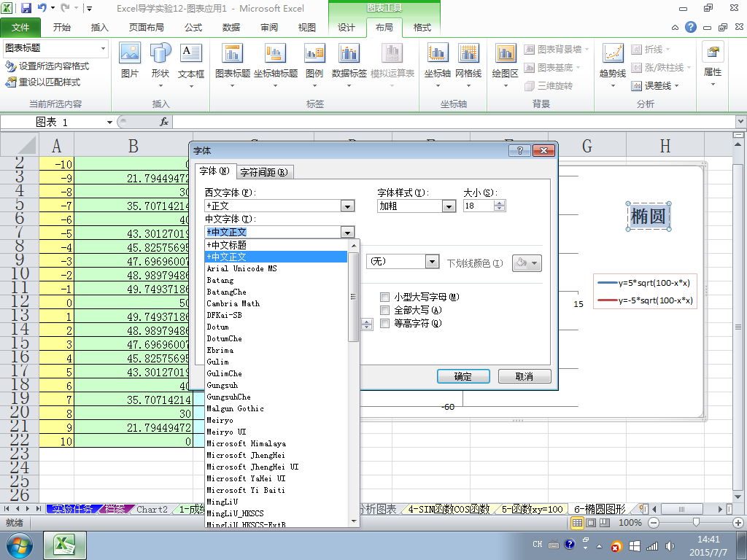
Task: Click the Save icon in quick access toolbar
Action: pos(26,8)
